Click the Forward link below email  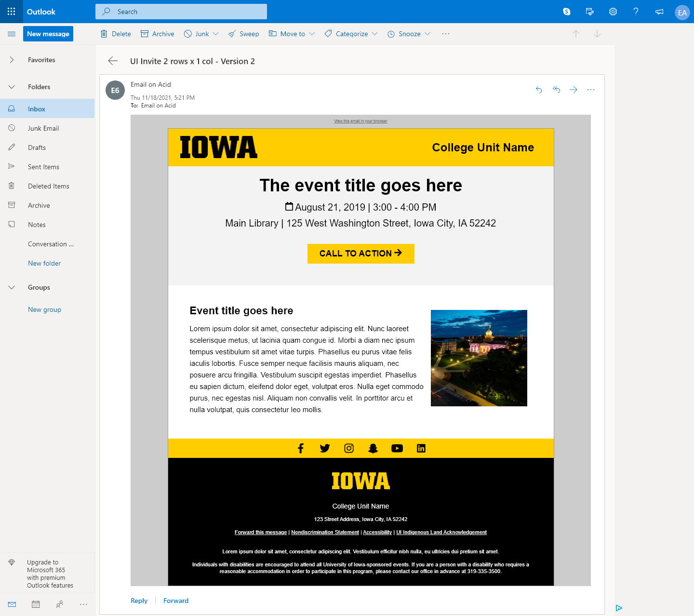coord(176,601)
